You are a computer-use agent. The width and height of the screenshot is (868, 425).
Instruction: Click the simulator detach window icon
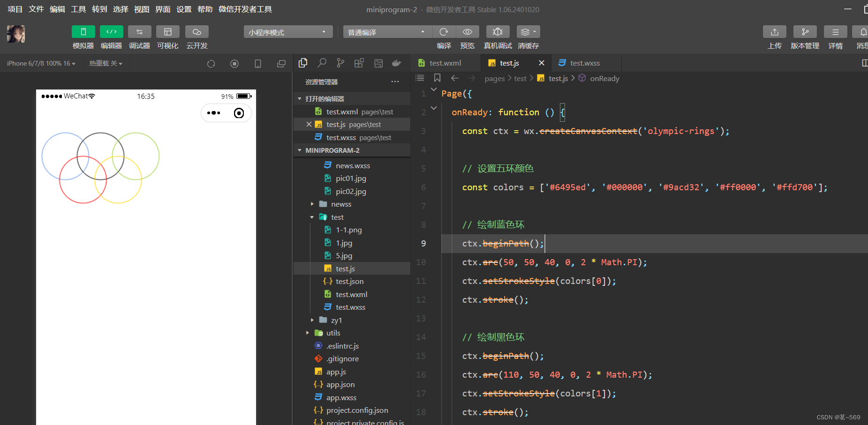coord(281,64)
